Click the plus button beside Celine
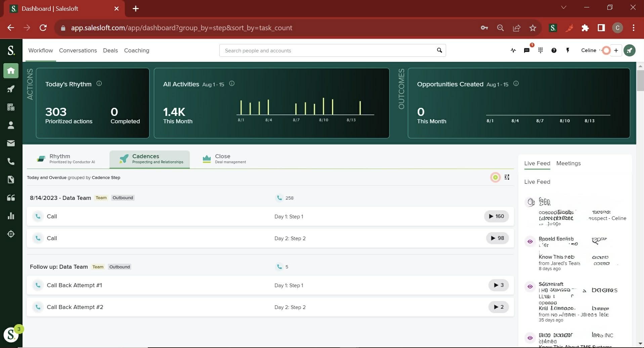The image size is (644, 348). click(x=616, y=50)
